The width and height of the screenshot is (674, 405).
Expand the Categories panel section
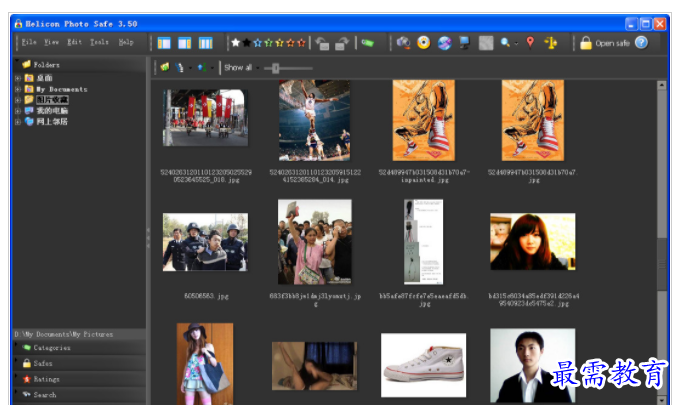(x=52, y=348)
